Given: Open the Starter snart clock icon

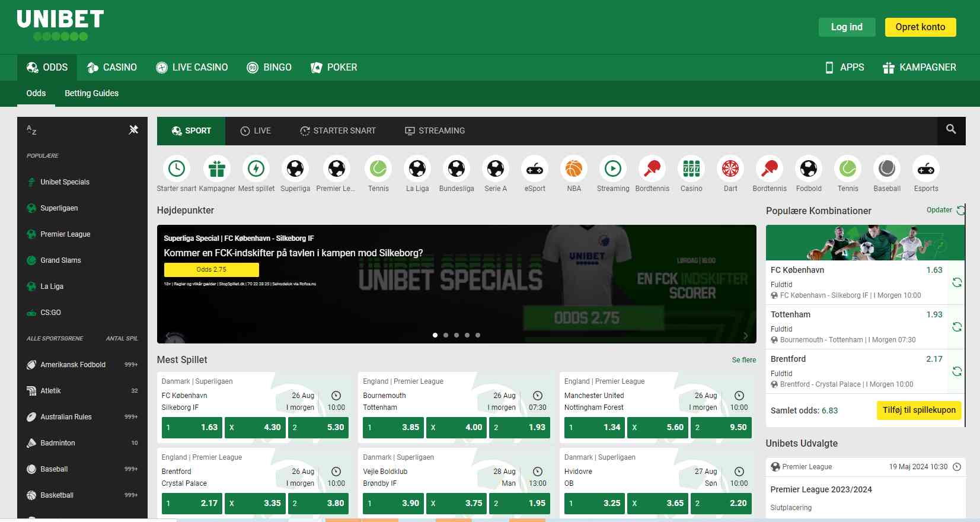Looking at the screenshot, I should coord(177,168).
